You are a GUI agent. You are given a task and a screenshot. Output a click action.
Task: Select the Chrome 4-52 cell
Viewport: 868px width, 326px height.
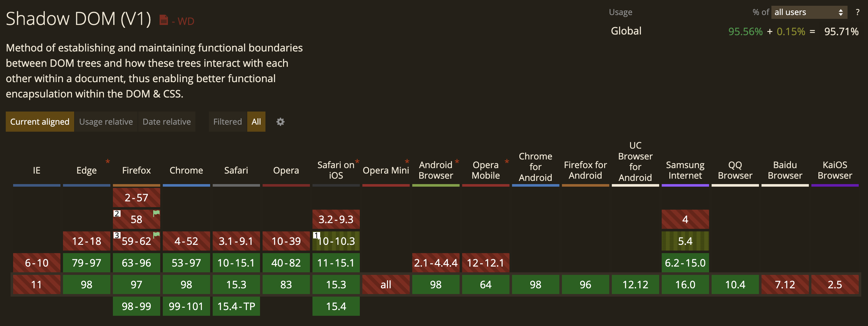tap(186, 241)
